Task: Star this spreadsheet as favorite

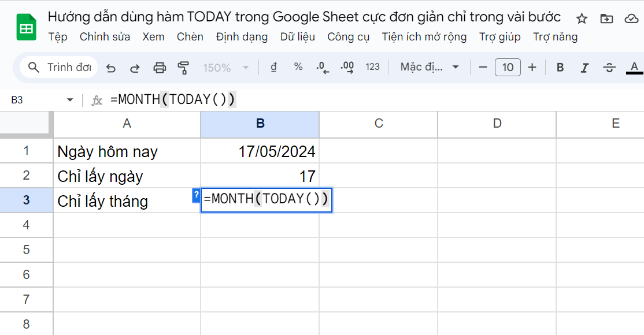Action: [581, 19]
